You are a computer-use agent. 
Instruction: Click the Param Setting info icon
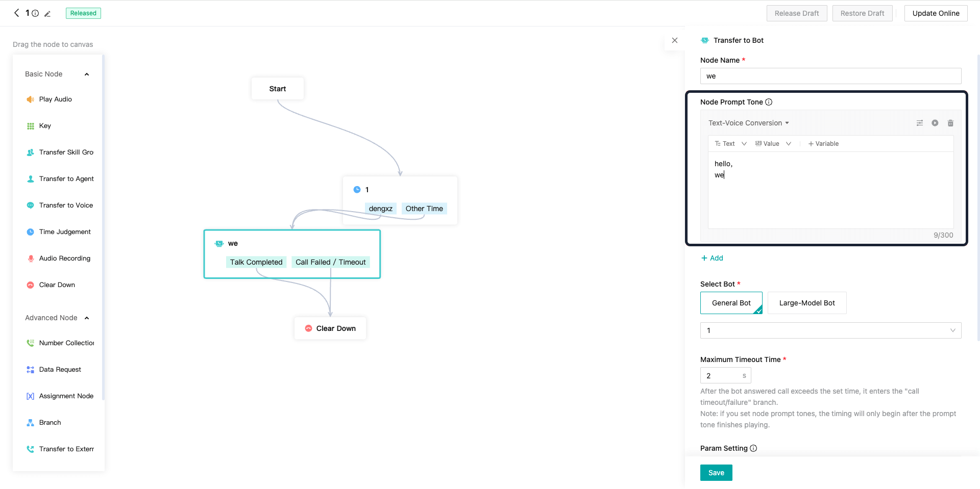pos(753,448)
